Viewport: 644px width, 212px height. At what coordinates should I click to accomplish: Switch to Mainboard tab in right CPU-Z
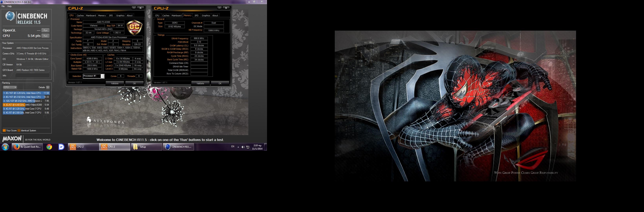177,16
